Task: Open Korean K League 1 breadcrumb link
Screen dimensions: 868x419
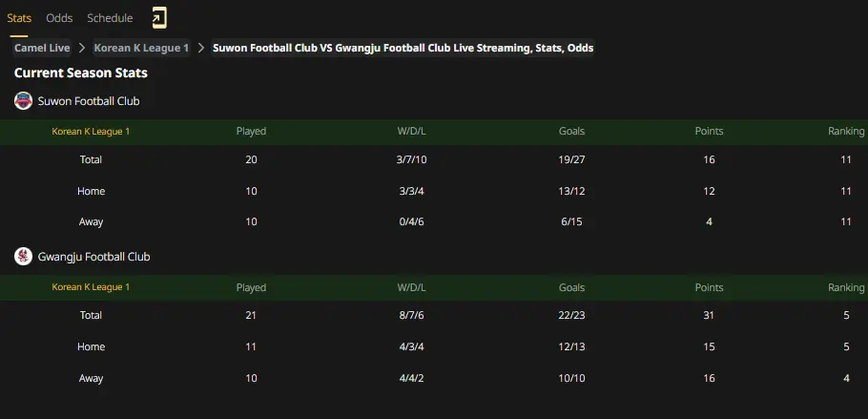Action: coord(141,49)
